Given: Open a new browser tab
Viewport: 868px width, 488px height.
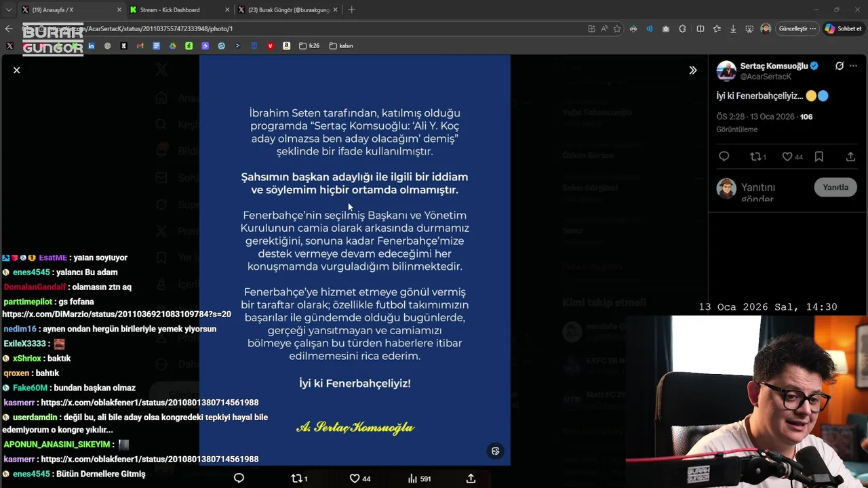Looking at the screenshot, I should tap(351, 9).
